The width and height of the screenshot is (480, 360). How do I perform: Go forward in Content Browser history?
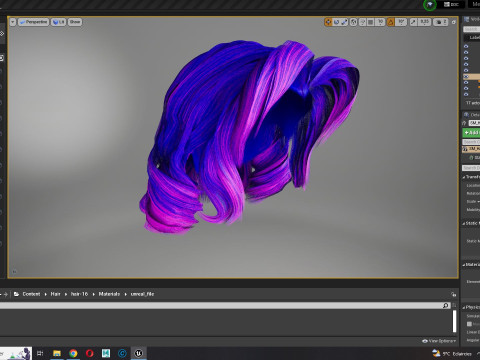(x=5, y=294)
